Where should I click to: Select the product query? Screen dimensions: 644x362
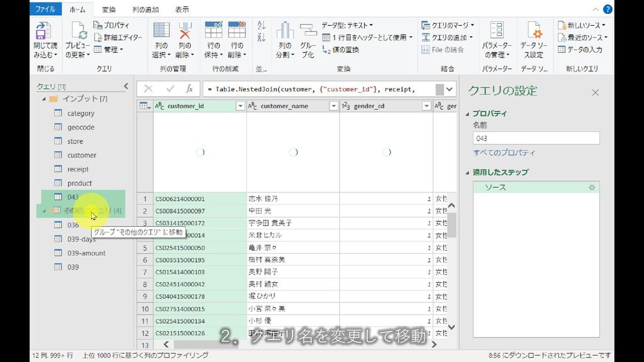(79, 183)
